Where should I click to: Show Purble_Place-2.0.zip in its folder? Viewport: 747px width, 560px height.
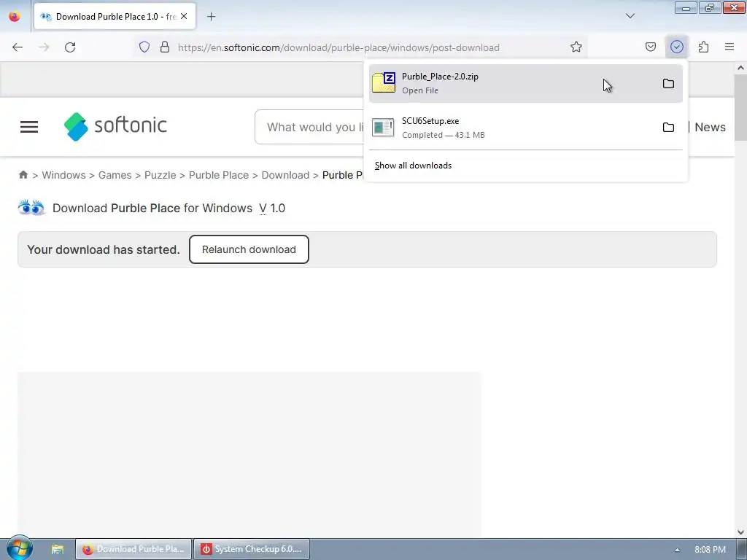tap(668, 83)
